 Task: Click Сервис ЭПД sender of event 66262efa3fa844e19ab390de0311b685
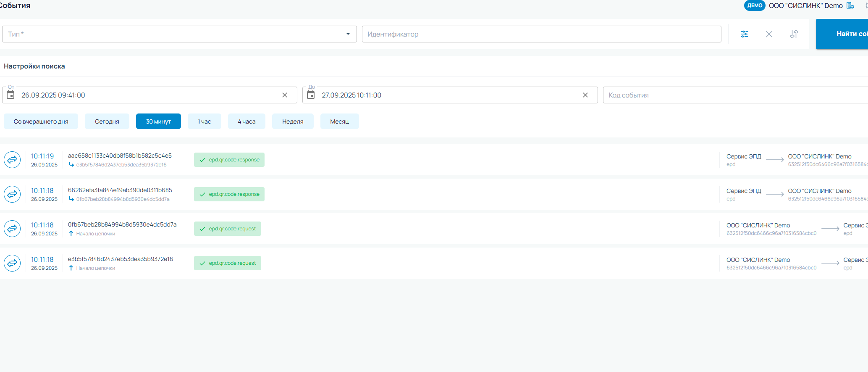point(744,191)
